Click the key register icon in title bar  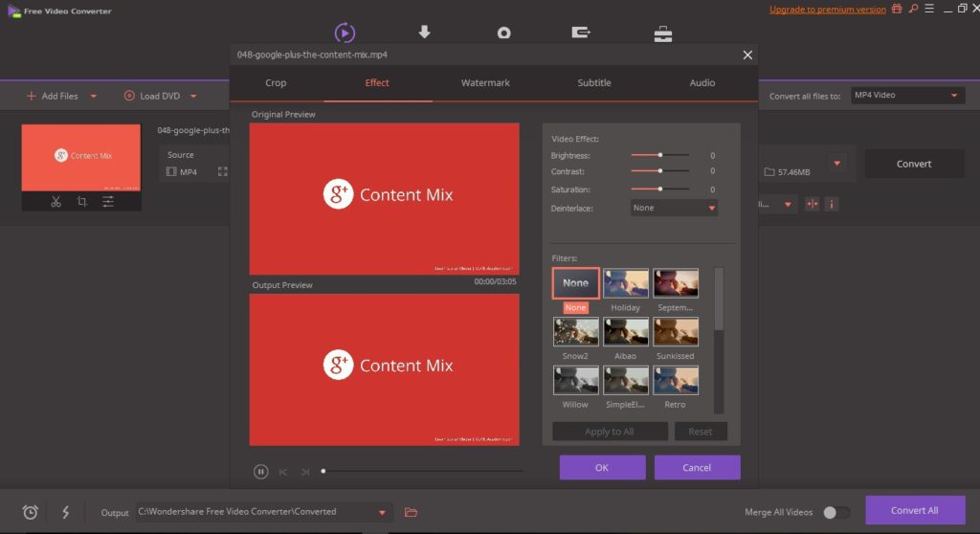(x=913, y=9)
